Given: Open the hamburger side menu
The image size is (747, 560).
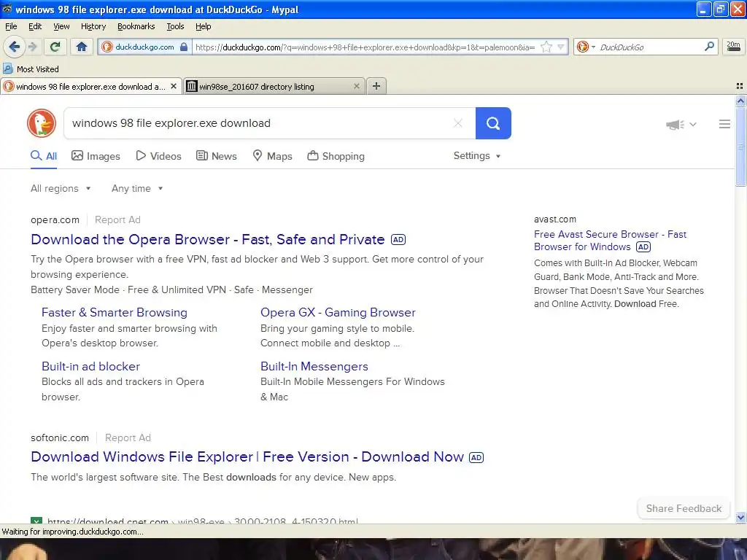Looking at the screenshot, I should coord(724,124).
